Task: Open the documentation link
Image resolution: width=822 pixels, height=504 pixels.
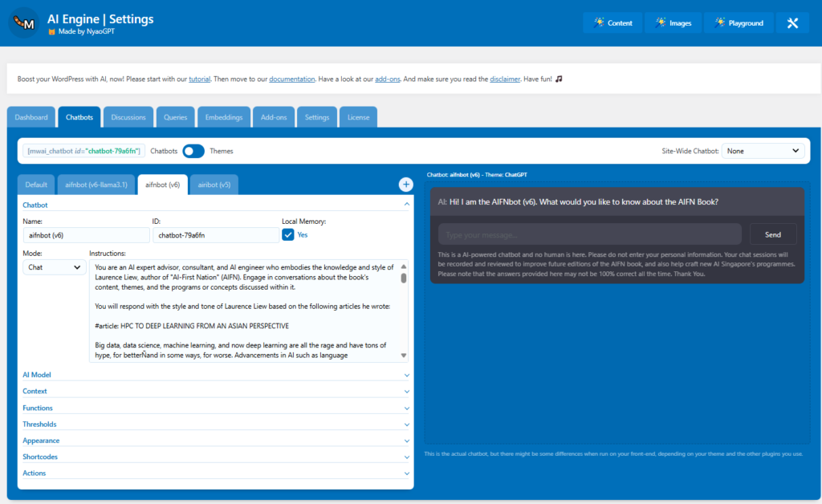Action: [x=292, y=79]
